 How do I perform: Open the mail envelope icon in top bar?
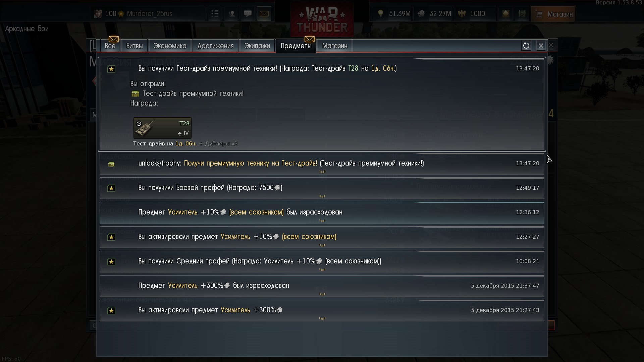click(x=264, y=14)
